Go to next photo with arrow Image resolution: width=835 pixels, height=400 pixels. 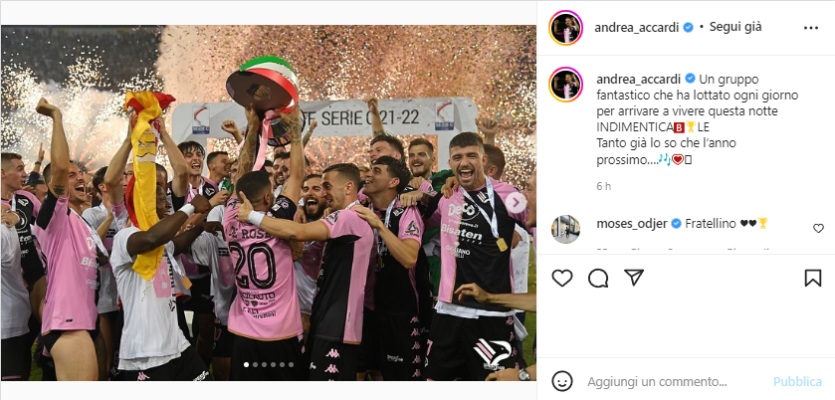(515, 203)
